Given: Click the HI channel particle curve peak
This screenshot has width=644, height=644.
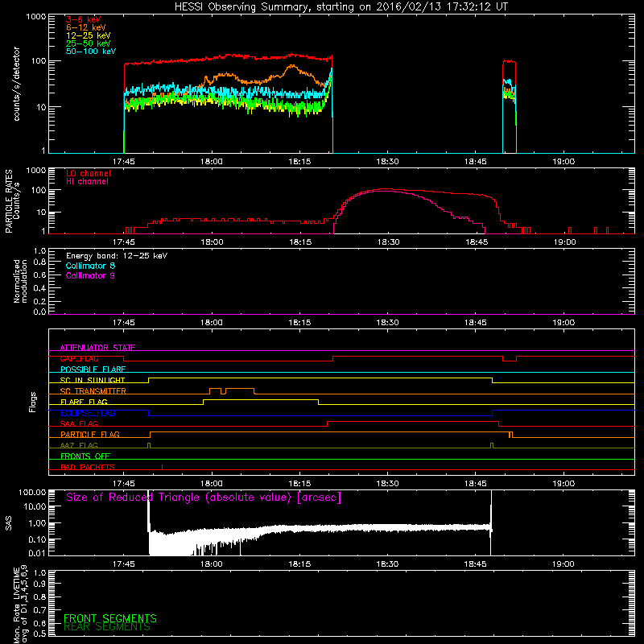Looking at the screenshot, I should [384, 192].
